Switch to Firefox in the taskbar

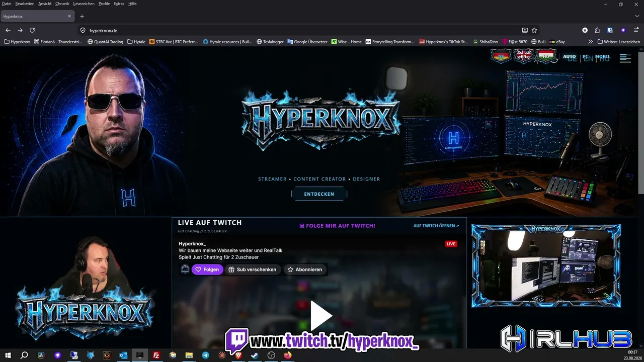pyautogui.click(x=287, y=355)
